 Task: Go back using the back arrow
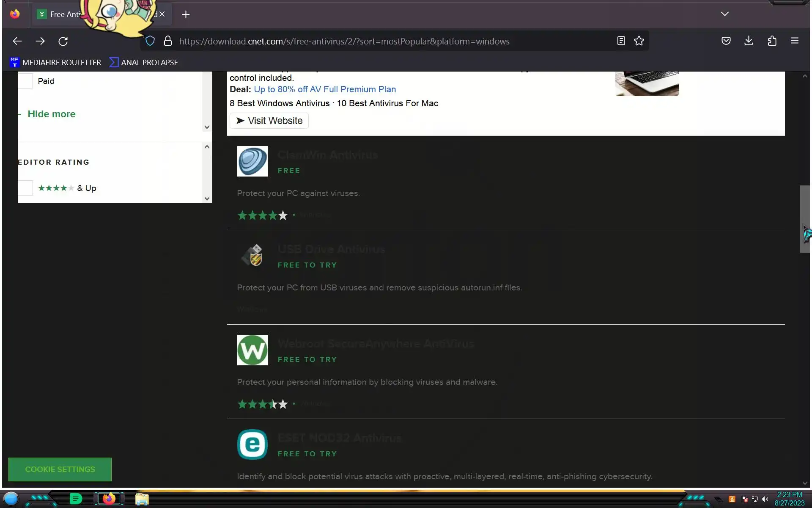(x=17, y=41)
